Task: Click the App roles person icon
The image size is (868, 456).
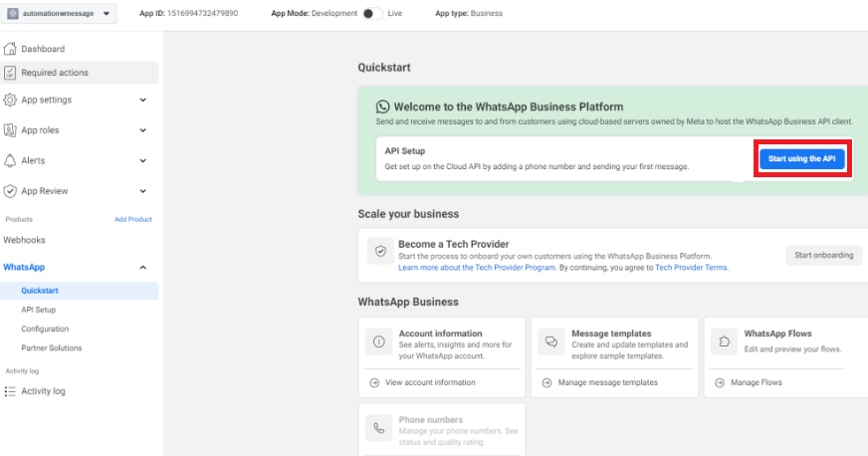Action: 10,130
